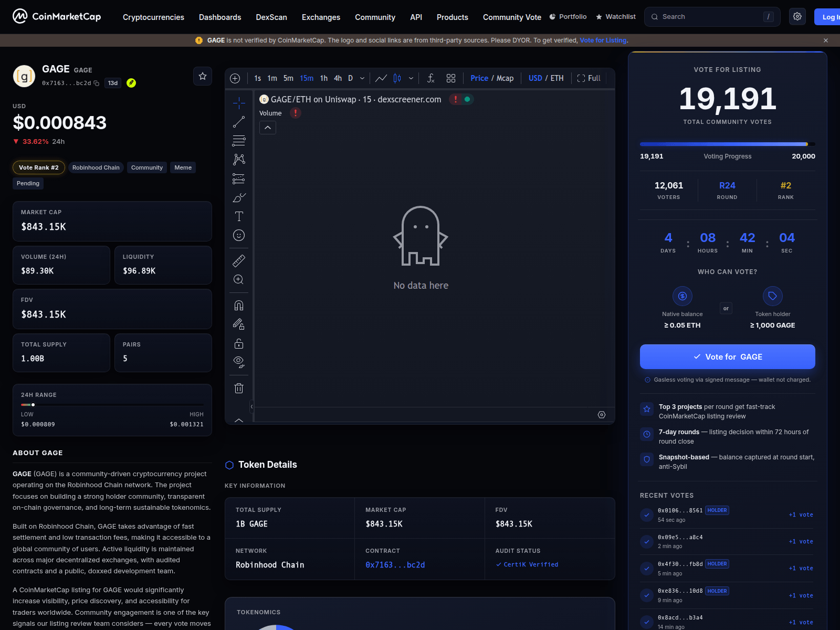Switch chart to Mcap view
Screen dimensions: 840x630
[505, 78]
